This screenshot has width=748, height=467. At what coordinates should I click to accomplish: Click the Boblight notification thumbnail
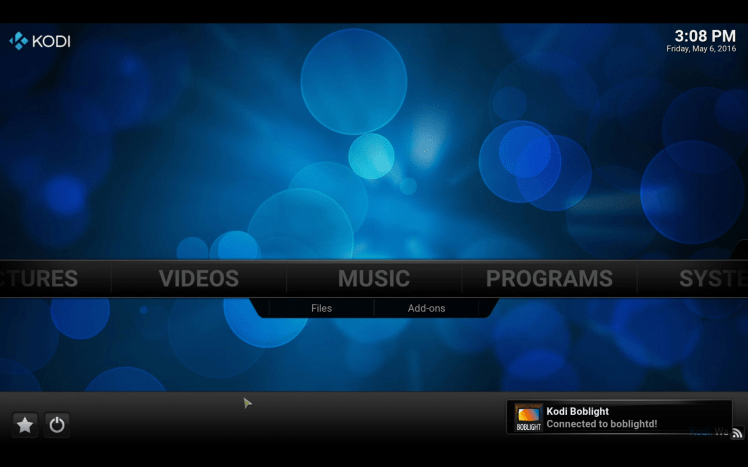pos(529,418)
